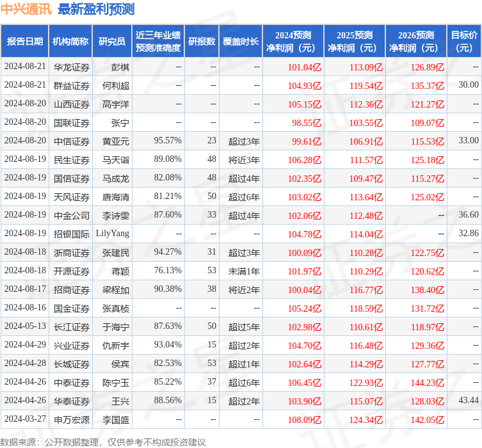Select the 国信证券 institution cell

click(71, 178)
